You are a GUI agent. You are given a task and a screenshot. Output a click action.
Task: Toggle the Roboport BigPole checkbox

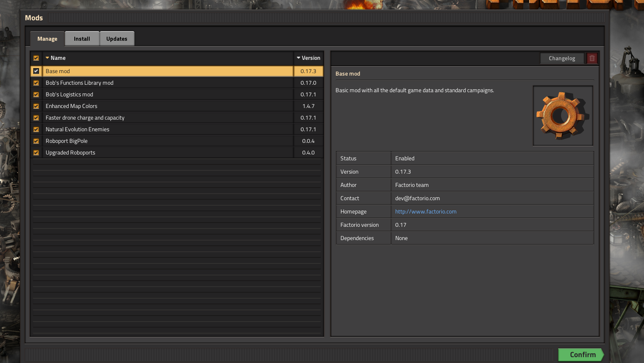point(36,141)
